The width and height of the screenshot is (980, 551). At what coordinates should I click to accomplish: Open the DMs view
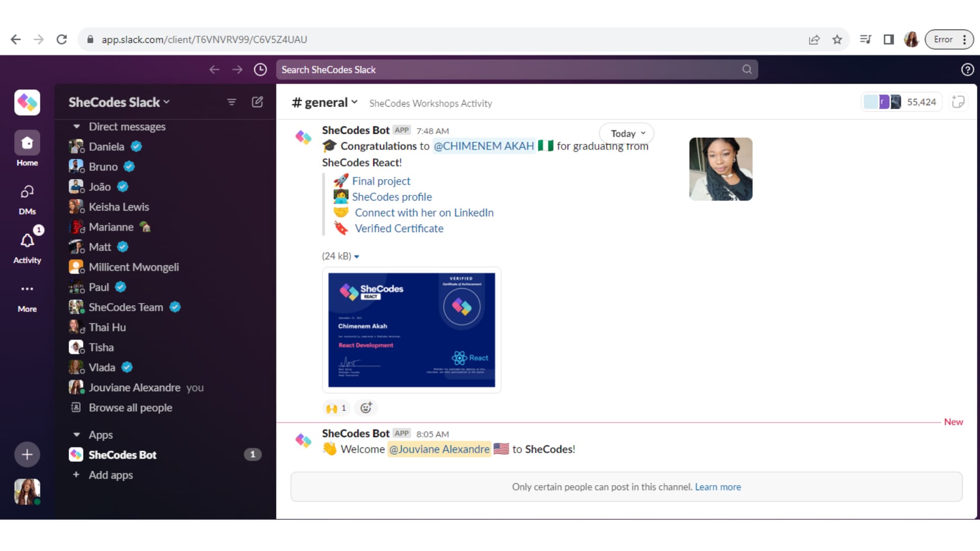click(27, 192)
